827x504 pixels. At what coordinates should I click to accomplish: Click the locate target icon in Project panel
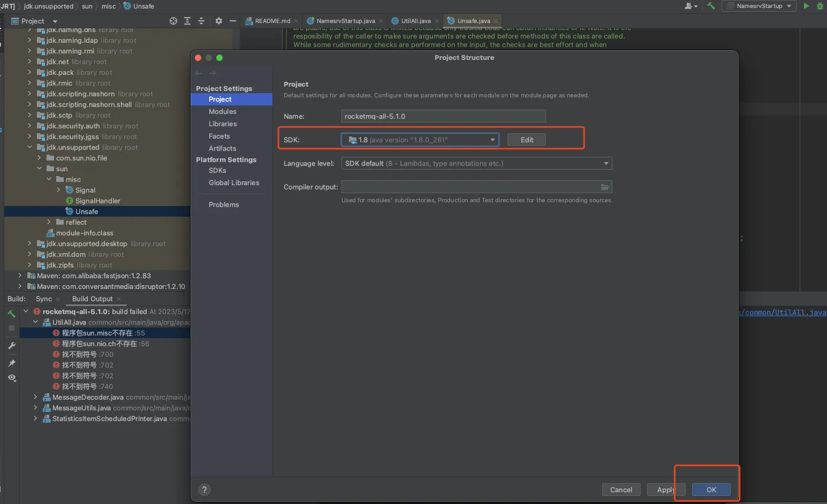tap(173, 21)
